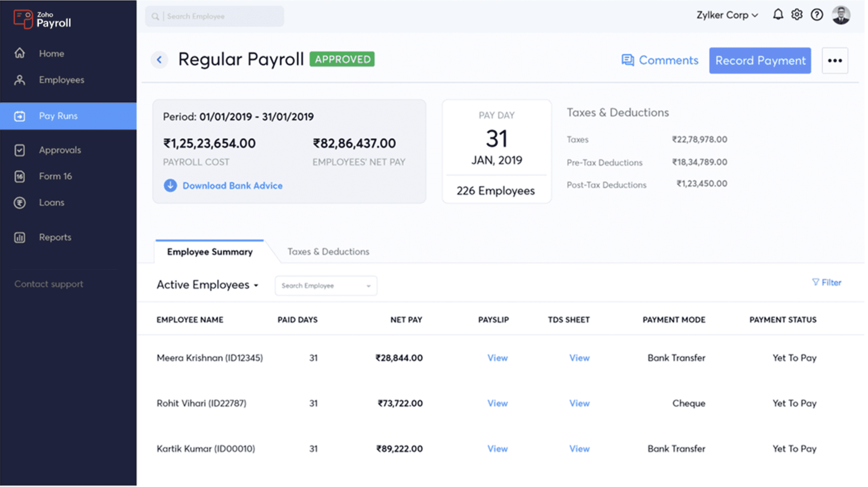Click the notifications bell icon

pos(777,15)
